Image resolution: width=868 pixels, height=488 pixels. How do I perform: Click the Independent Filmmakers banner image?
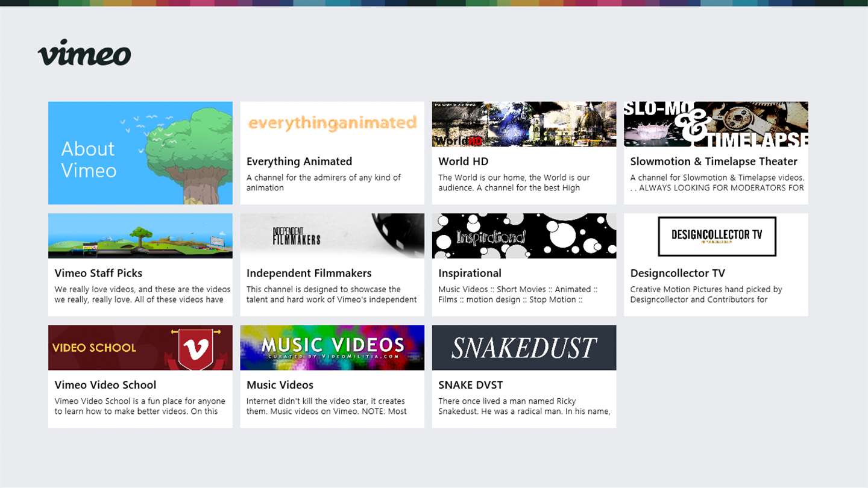[x=332, y=236]
